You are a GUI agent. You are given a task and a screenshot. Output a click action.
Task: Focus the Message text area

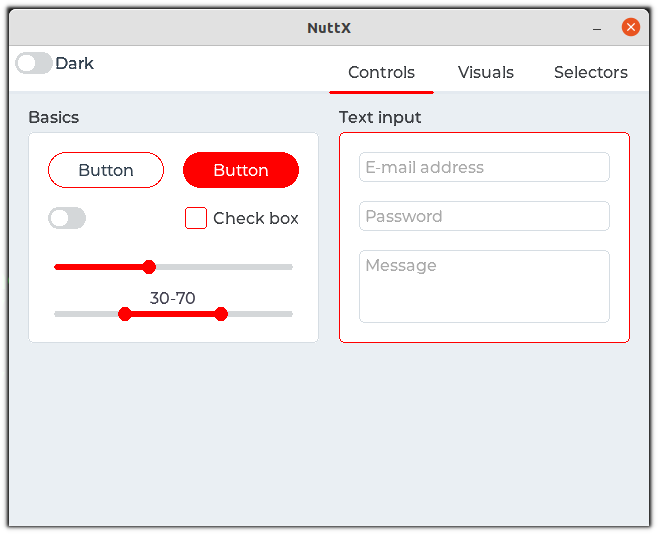tap(484, 286)
